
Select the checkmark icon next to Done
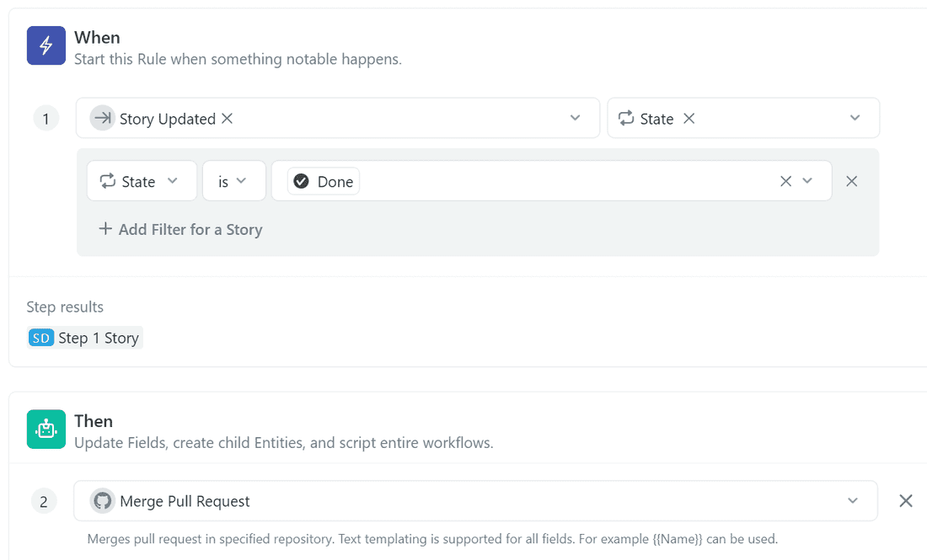tap(301, 181)
